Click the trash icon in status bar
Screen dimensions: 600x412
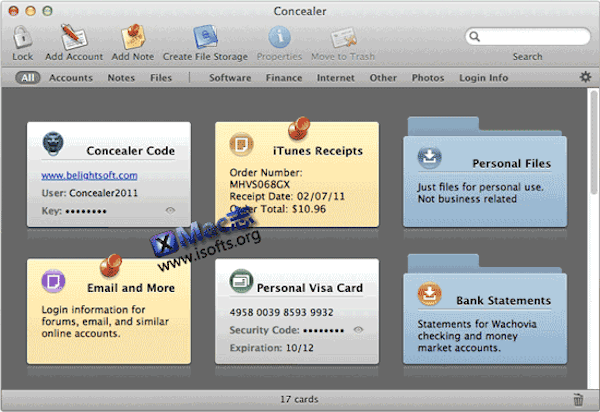pos(578,399)
